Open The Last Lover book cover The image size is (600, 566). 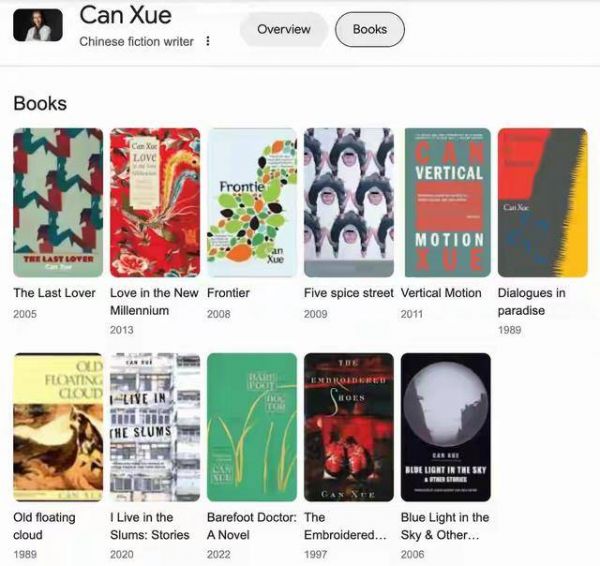click(x=58, y=202)
